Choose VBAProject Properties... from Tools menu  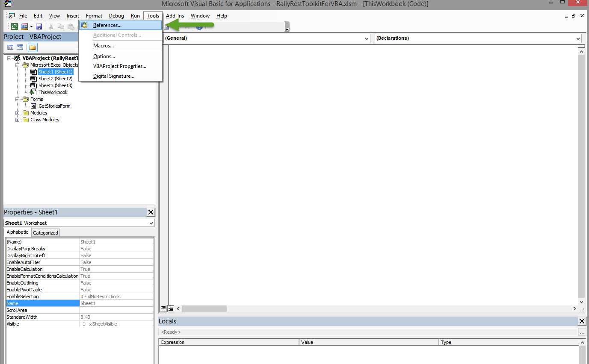pyautogui.click(x=120, y=66)
